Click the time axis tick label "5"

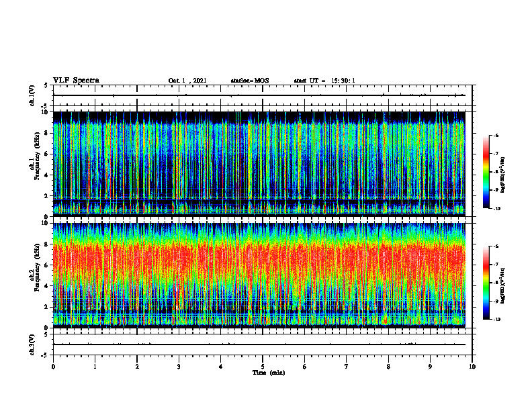click(263, 367)
